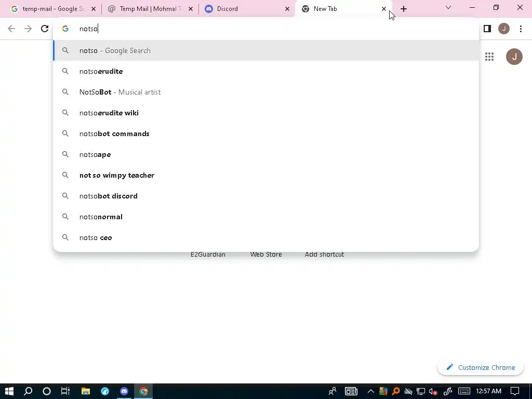Show hidden system tray icons
The width and height of the screenshot is (532, 399).
click(x=370, y=391)
